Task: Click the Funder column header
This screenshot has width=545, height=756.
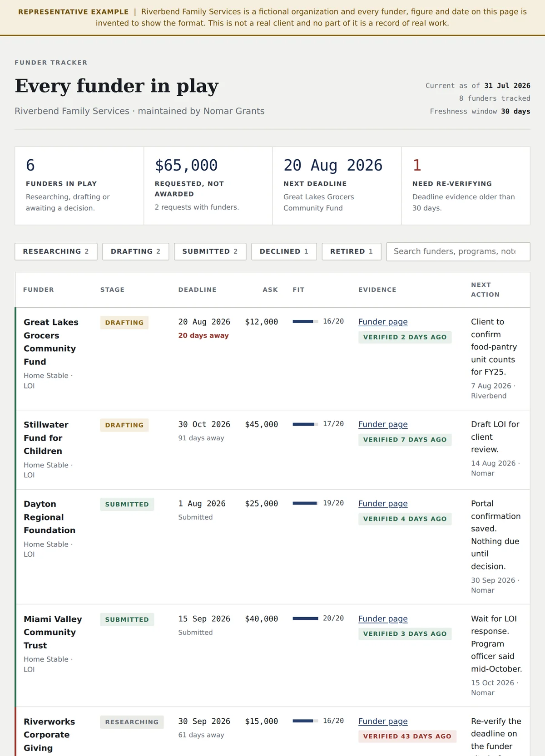Action: tap(39, 290)
